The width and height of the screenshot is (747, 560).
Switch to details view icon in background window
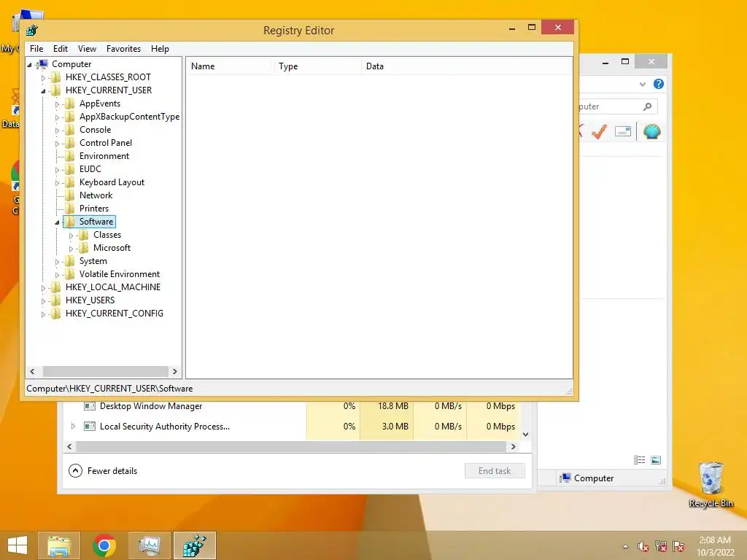639,460
